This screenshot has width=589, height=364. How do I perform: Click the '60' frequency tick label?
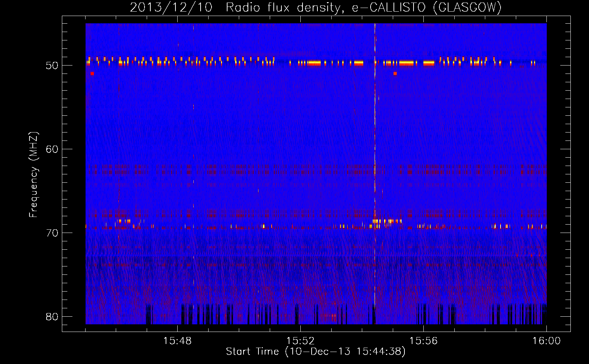coord(52,149)
